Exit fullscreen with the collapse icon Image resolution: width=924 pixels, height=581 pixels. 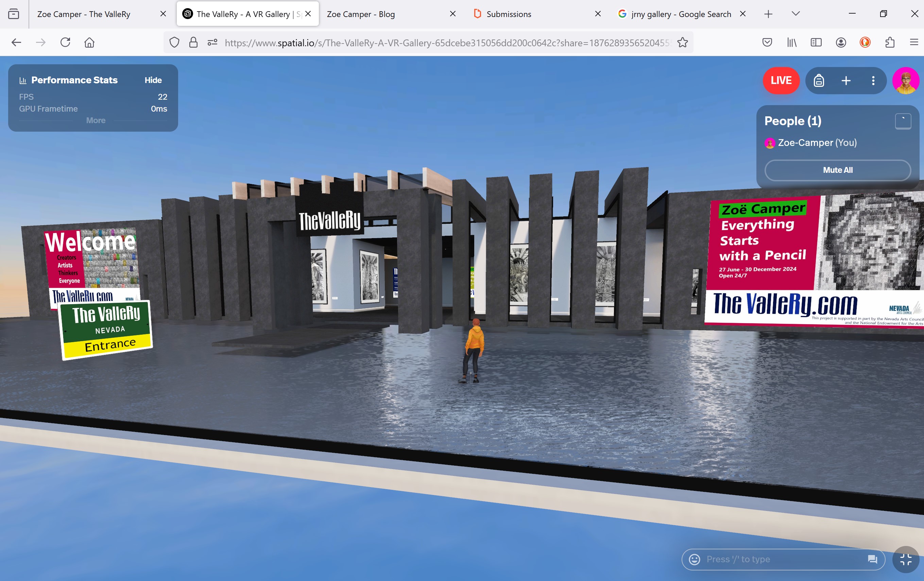pos(906,560)
